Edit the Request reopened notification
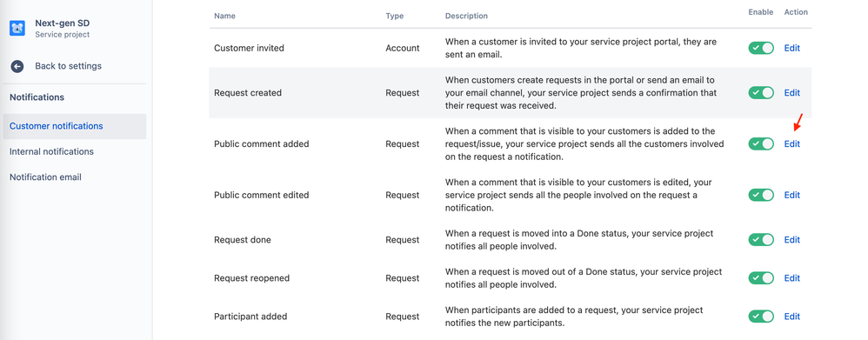 tap(791, 278)
